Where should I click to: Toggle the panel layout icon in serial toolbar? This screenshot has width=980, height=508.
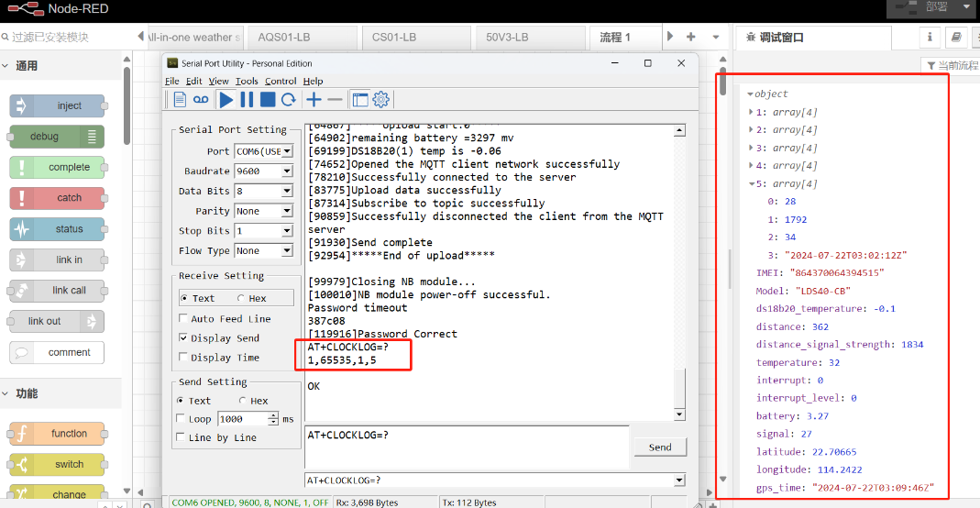[360, 99]
